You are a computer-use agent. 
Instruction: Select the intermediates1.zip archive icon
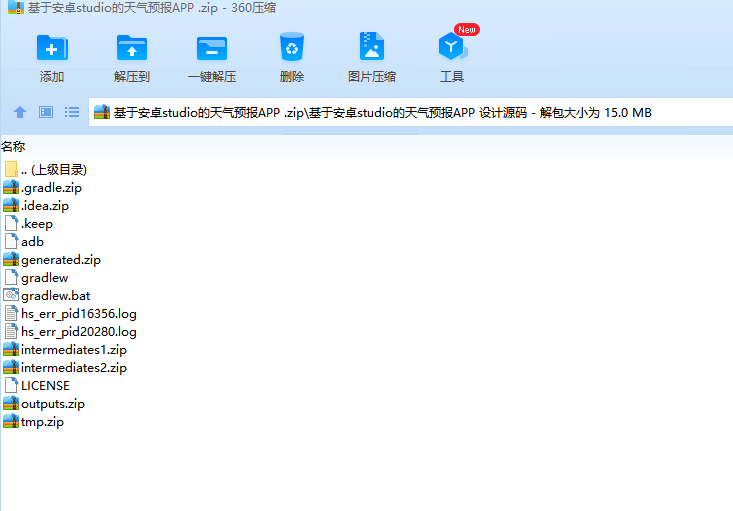click(x=11, y=349)
